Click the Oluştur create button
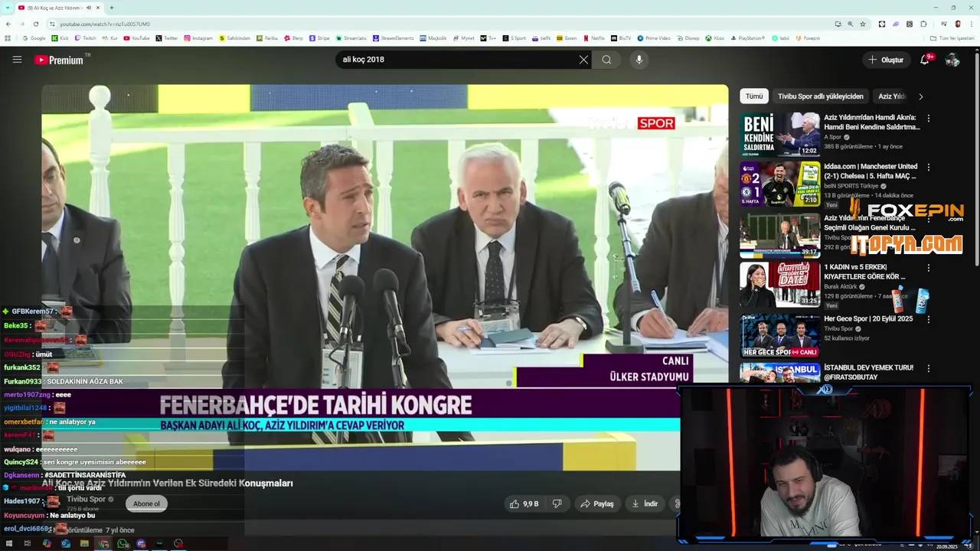The width and height of the screenshot is (980, 551). 887,60
